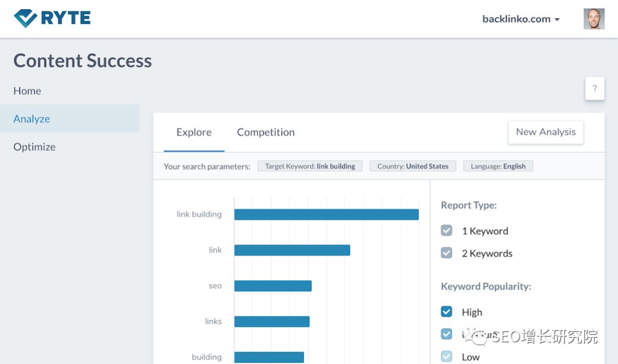Viewport: 618px width, 364px height.
Task: Click the seo bar in chart
Action: click(x=273, y=286)
